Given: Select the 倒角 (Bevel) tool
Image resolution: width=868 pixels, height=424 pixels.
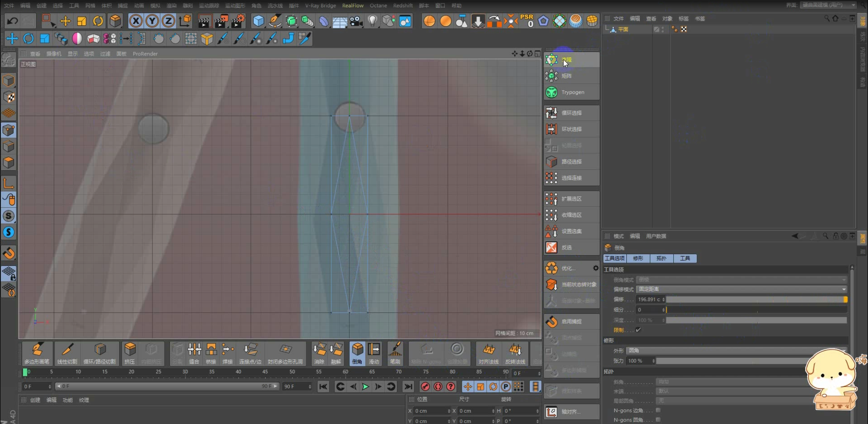Looking at the screenshot, I should click(357, 353).
